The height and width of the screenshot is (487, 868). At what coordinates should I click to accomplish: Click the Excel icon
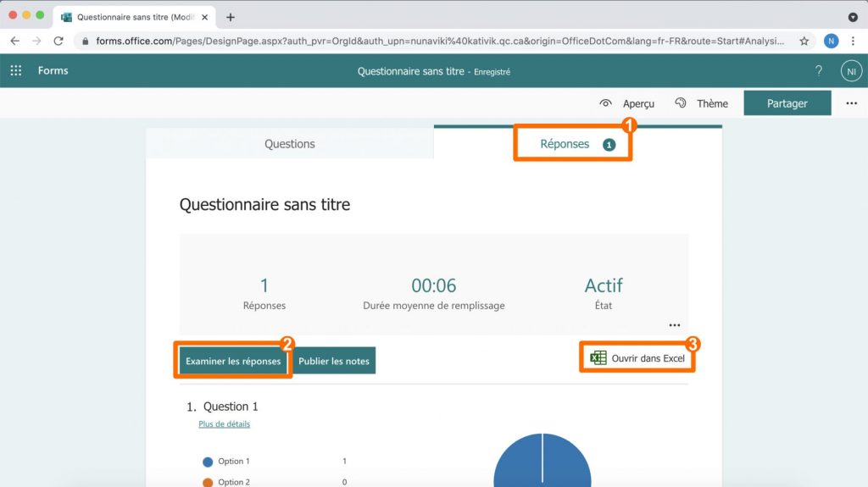[x=598, y=358]
